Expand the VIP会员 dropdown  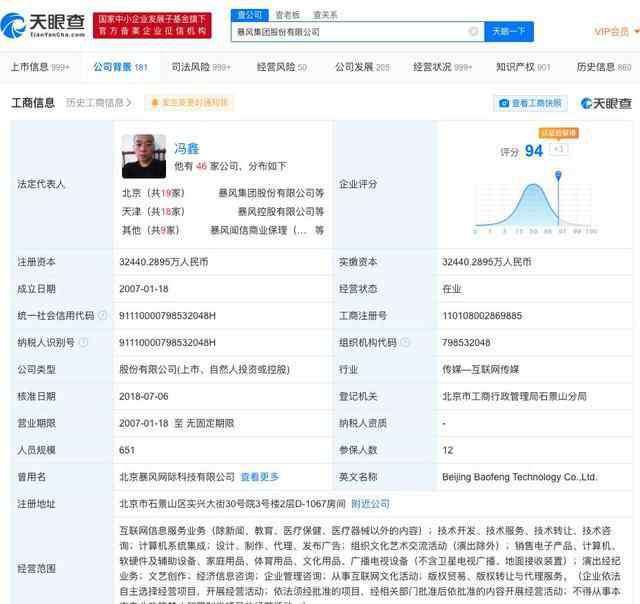[616, 31]
